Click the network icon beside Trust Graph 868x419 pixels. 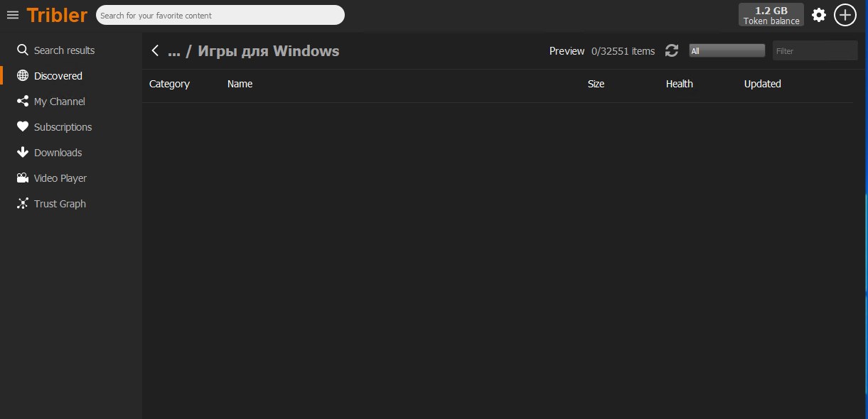pyautogui.click(x=23, y=204)
